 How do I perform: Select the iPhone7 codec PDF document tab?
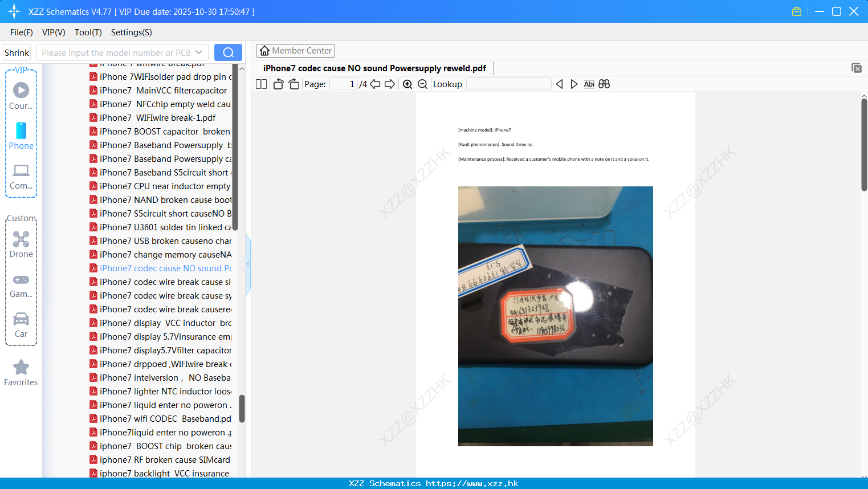click(374, 68)
